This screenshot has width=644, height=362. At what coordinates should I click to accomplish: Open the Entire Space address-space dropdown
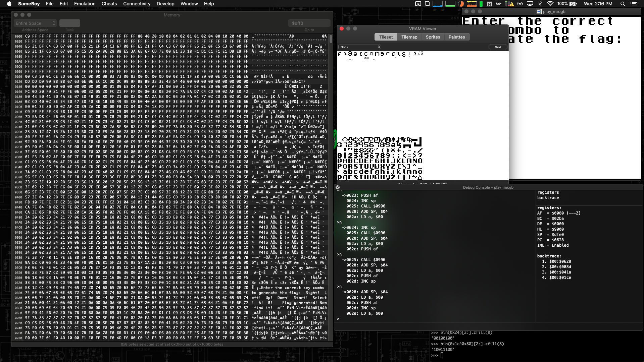point(35,23)
